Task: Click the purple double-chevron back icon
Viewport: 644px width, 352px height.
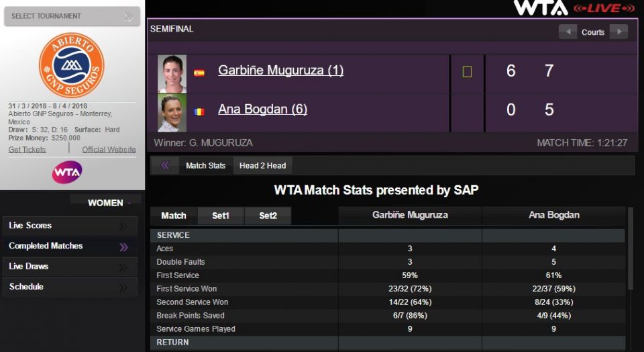Action: click(165, 165)
